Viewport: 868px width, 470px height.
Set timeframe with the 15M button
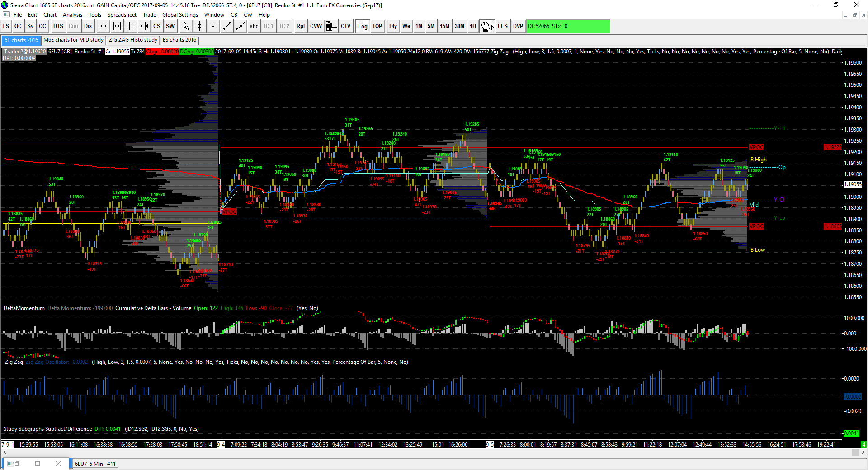click(x=444, y=26)
